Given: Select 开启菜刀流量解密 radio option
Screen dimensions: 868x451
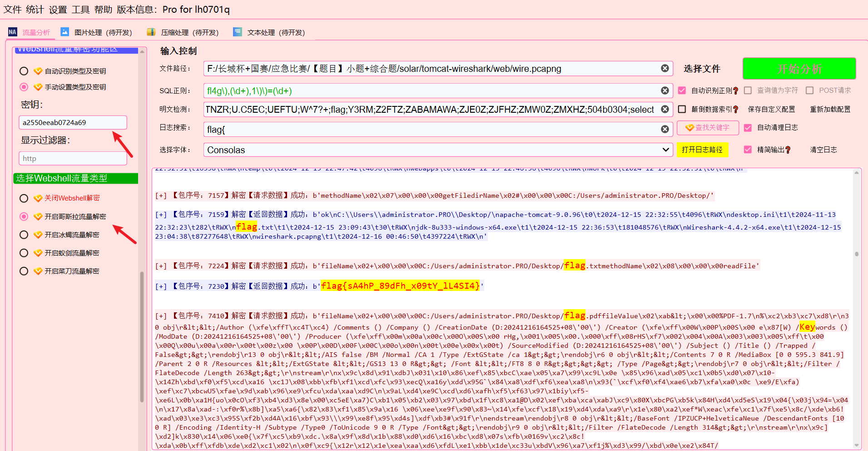Looking at the screenshot, I should (x=24, y=271).
